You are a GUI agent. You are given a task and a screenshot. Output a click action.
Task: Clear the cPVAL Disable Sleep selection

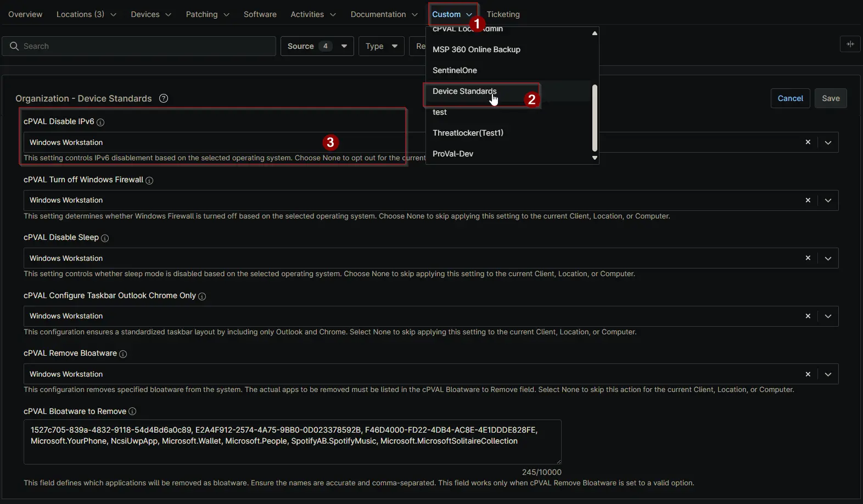808,258
